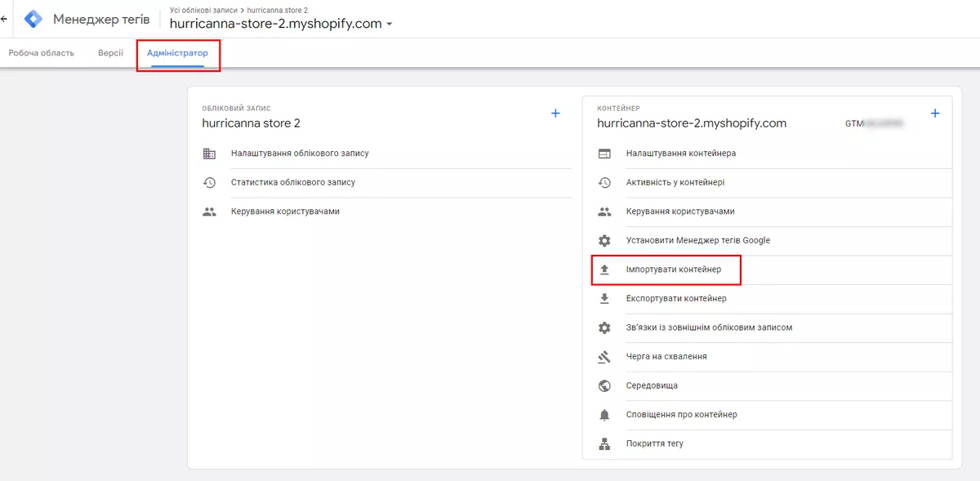The image size is (980, 481).
Task: Click the Менеджер тегів product title
Action: pyautogui.click(x=101, y=19)
